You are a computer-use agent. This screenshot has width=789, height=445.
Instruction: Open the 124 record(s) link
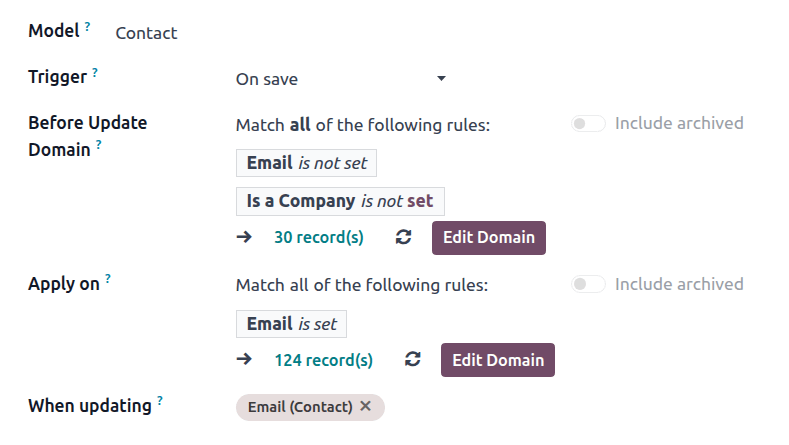click(x=323, y=360)
